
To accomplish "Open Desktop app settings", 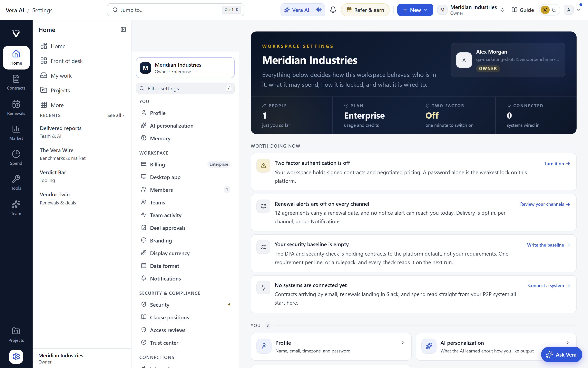I will pyautogui.click(x=185, y=177).
